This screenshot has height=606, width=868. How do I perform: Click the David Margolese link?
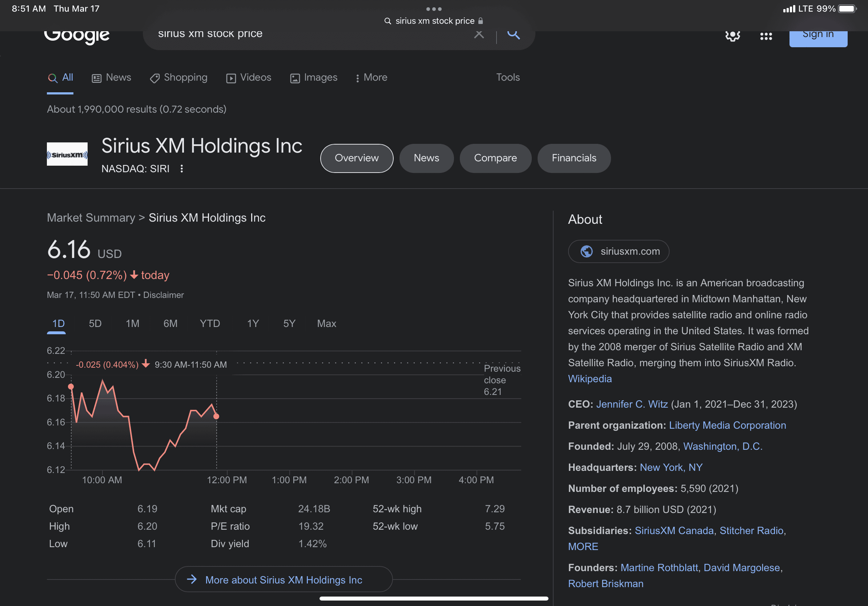(742, 568)
